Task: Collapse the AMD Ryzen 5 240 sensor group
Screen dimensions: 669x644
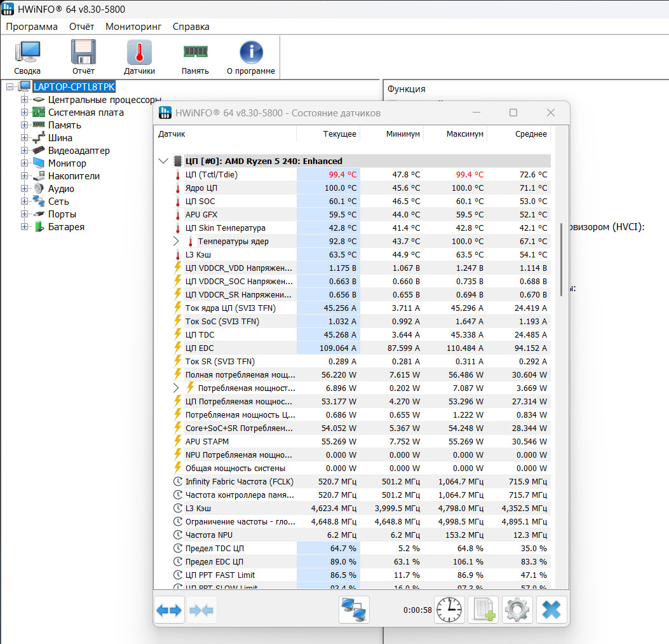Action: click(164, 161)
